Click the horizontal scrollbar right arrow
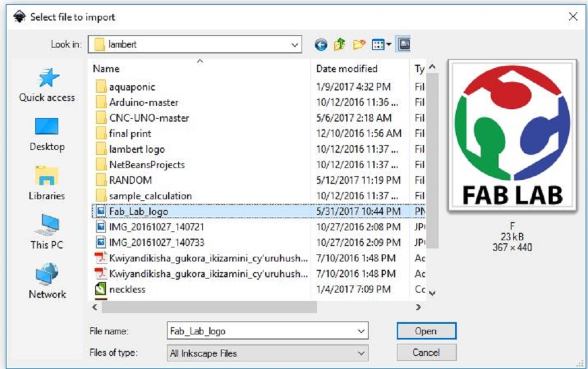Viewport: 588px width, 369px height. pyautogui.click(x=418, y=307)
